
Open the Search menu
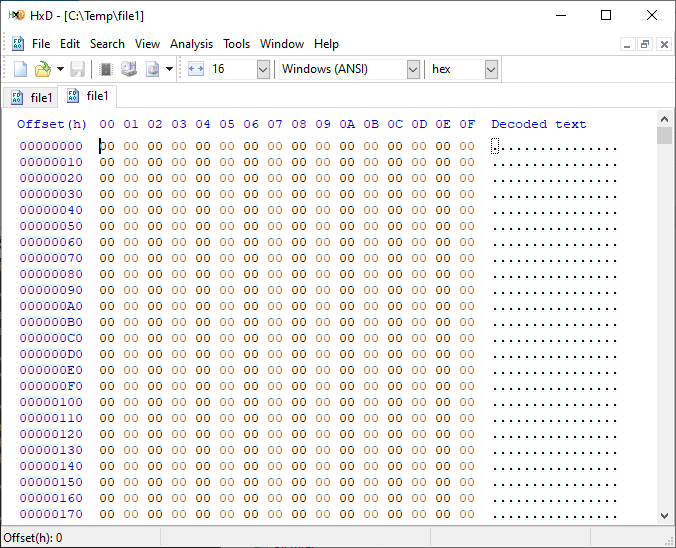tap(107, 44)
